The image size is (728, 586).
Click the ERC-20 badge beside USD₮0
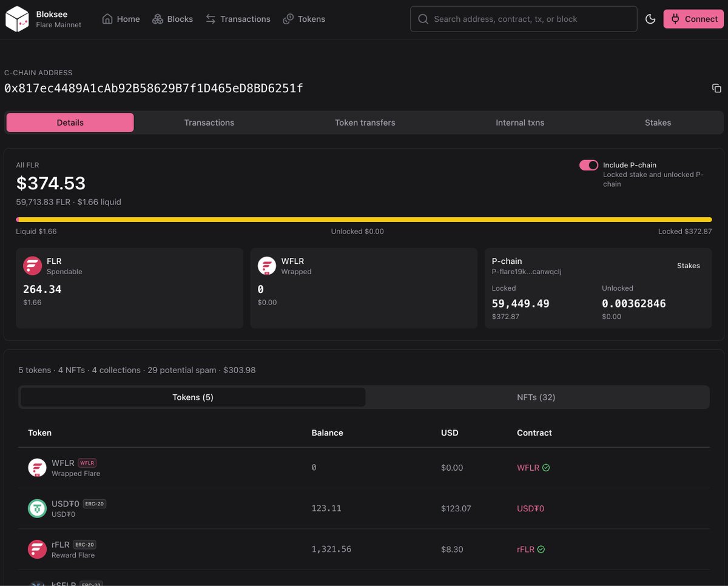pyautogui.click(x=94, y=504)
